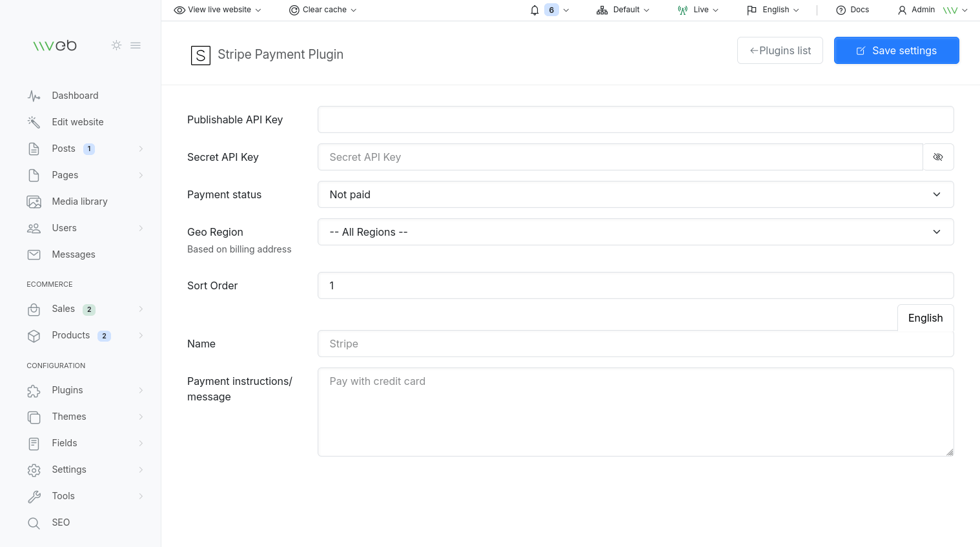
Task: Click the Messages envelope icon
Action: [34, 254]
